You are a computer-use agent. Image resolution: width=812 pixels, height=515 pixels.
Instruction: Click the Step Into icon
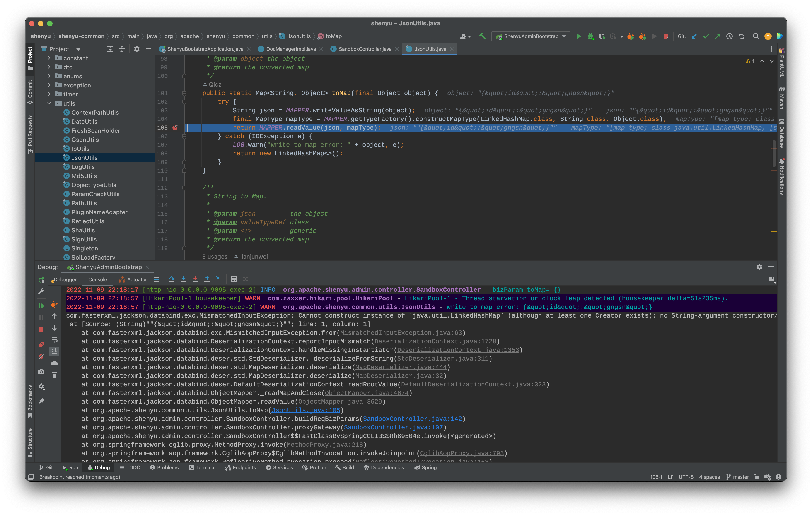tap(184, 279)
